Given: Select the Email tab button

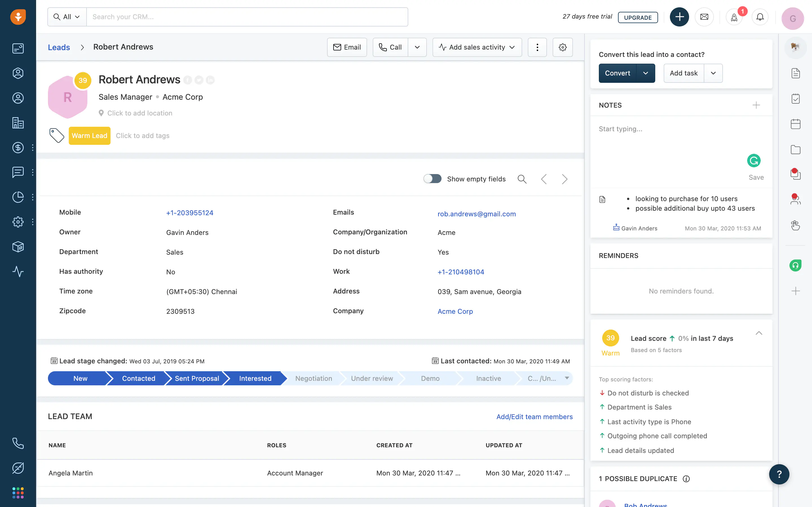Looking at the screenshot, I should (347, 47).
